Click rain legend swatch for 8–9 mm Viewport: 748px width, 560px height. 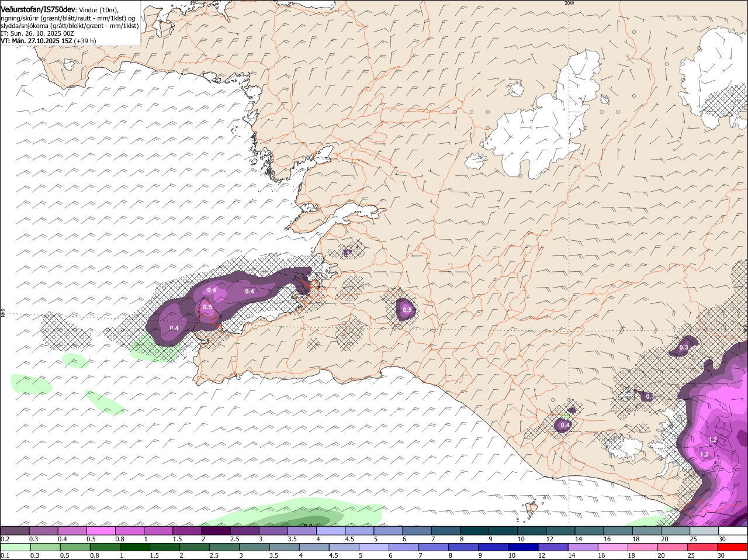463,547
